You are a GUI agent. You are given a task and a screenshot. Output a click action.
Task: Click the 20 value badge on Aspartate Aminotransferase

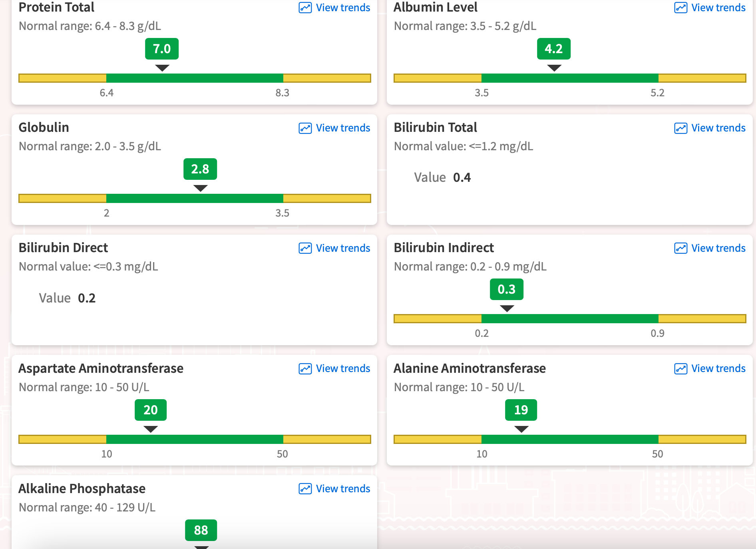click(151, 410)
